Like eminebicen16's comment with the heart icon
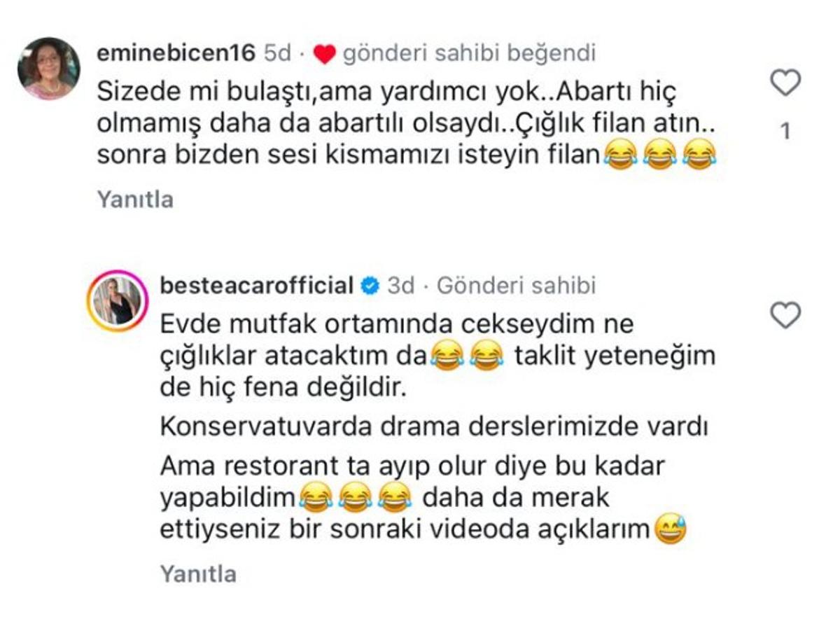Screen dimensions: 840x619 (x=785, y=83)
